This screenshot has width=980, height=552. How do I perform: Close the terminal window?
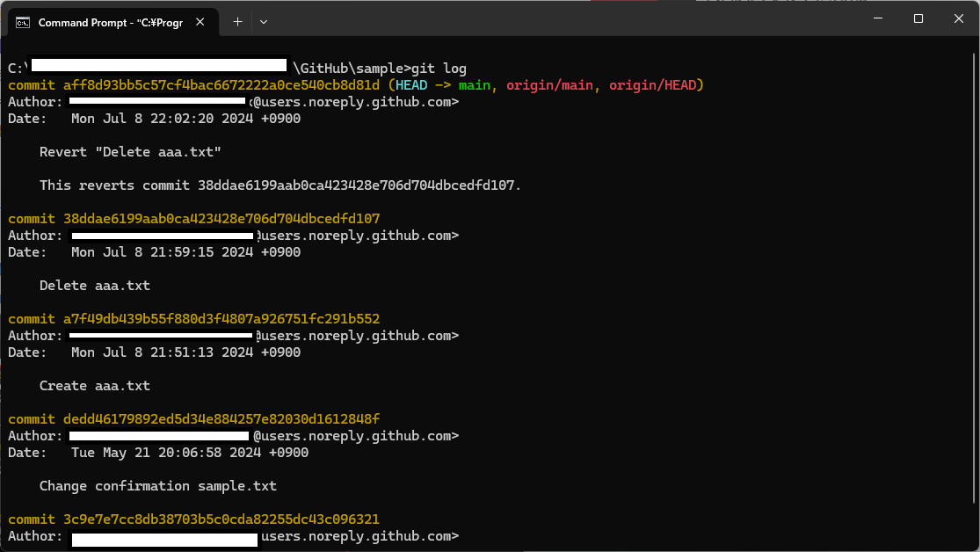point(959,18)
